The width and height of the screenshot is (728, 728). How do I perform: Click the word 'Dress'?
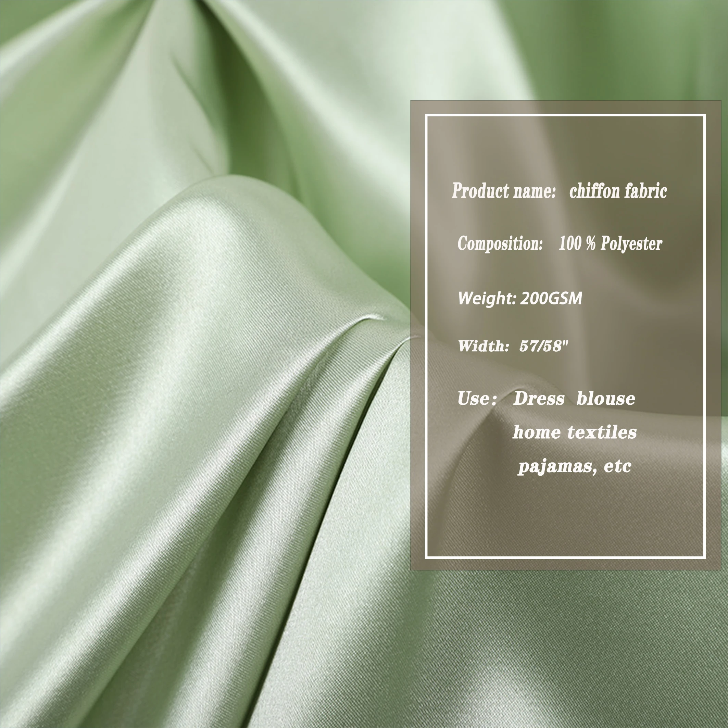539,399
